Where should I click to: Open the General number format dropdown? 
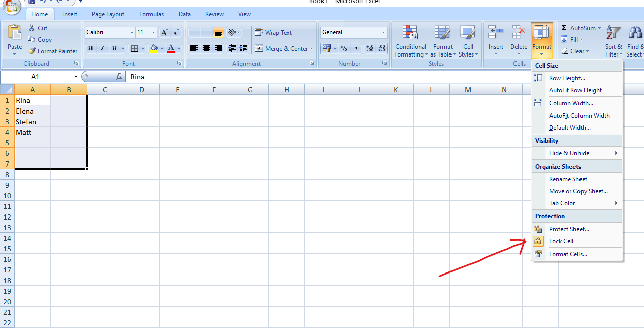(383, 32)
